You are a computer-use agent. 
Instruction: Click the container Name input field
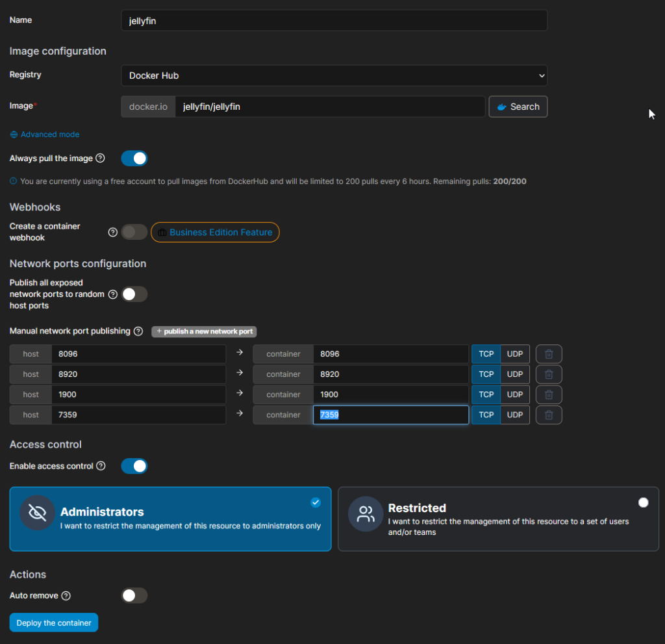click(334, 21)
